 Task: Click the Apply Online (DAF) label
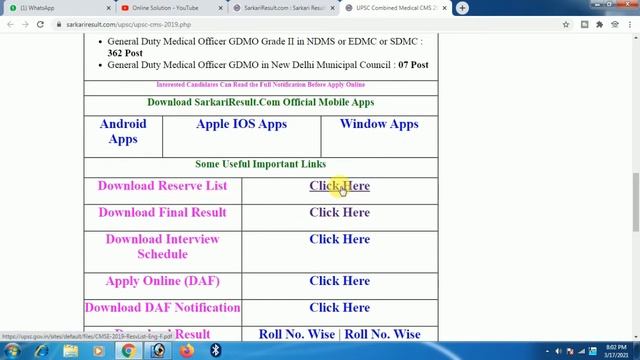162,281
